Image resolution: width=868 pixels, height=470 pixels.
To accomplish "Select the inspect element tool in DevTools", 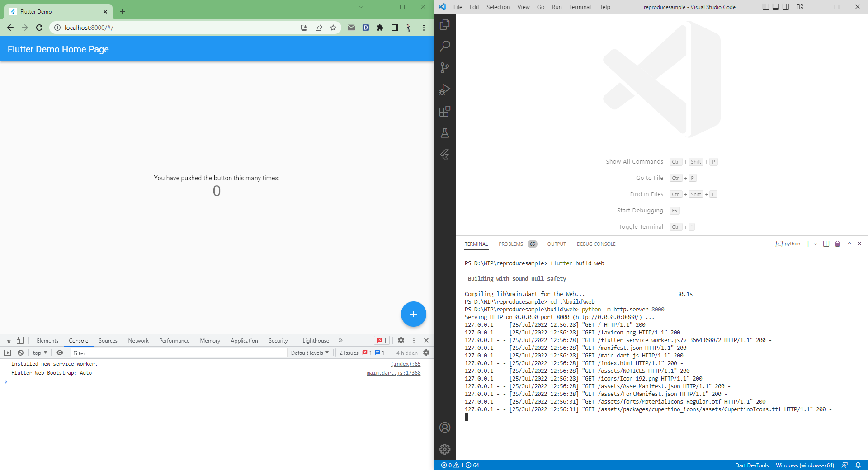I will 7,340.
